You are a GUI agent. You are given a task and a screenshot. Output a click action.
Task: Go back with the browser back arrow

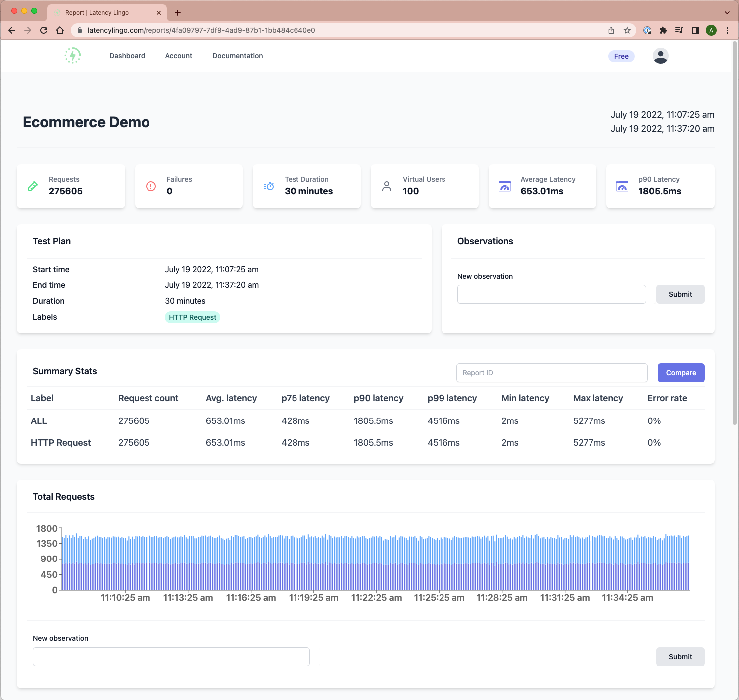(12, 30)
